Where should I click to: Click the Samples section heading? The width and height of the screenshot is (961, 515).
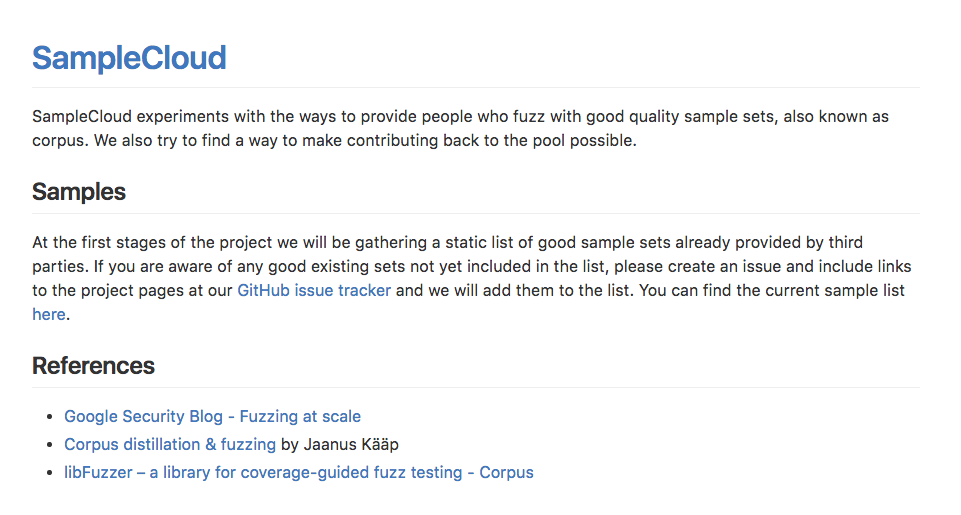[x=78, y=192]
